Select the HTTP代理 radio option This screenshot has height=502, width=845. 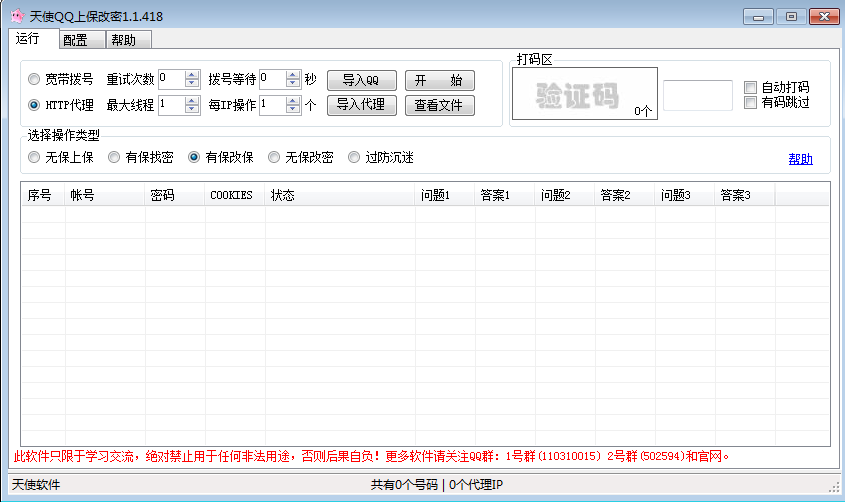point(34,105)
